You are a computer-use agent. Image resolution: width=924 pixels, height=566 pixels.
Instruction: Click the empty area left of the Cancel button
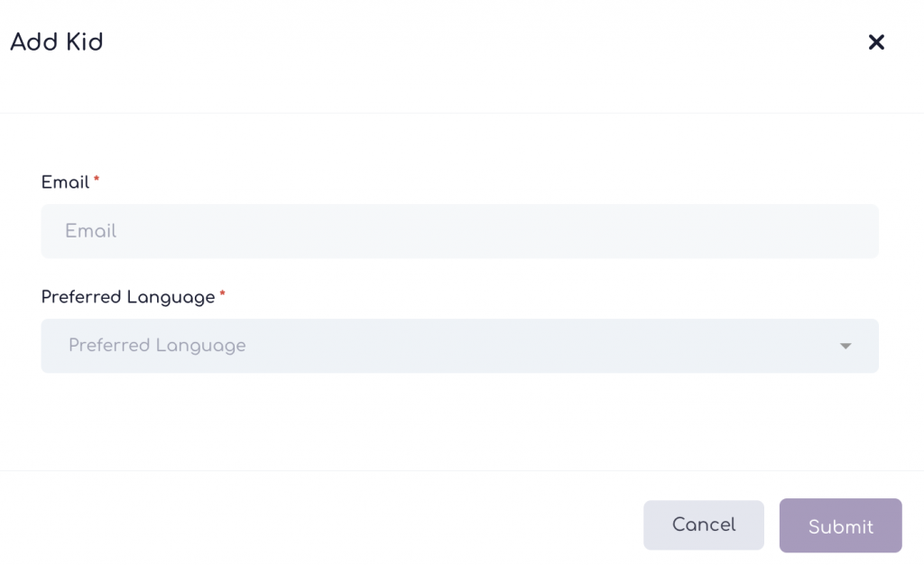click(x=361, y=525)
